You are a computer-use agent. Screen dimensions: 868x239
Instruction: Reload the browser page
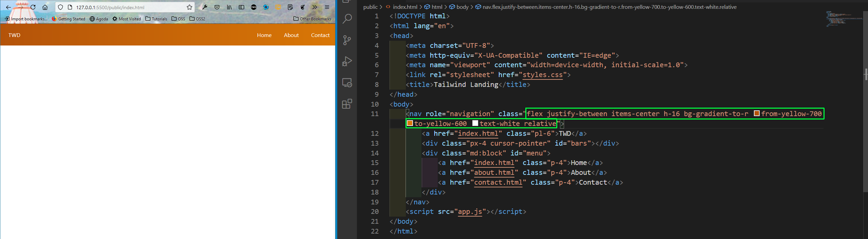[x=33, y=7]
